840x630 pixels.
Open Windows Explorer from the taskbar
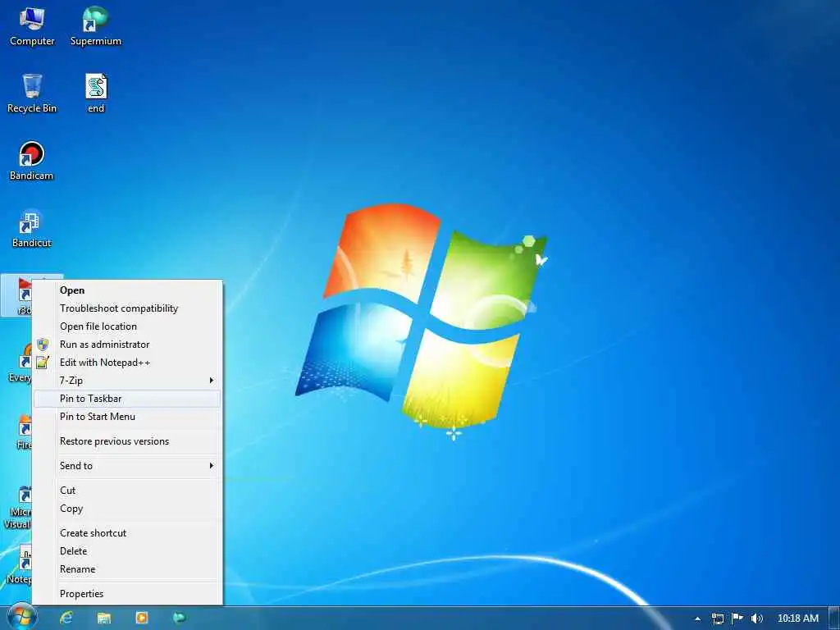click(104, 619)
